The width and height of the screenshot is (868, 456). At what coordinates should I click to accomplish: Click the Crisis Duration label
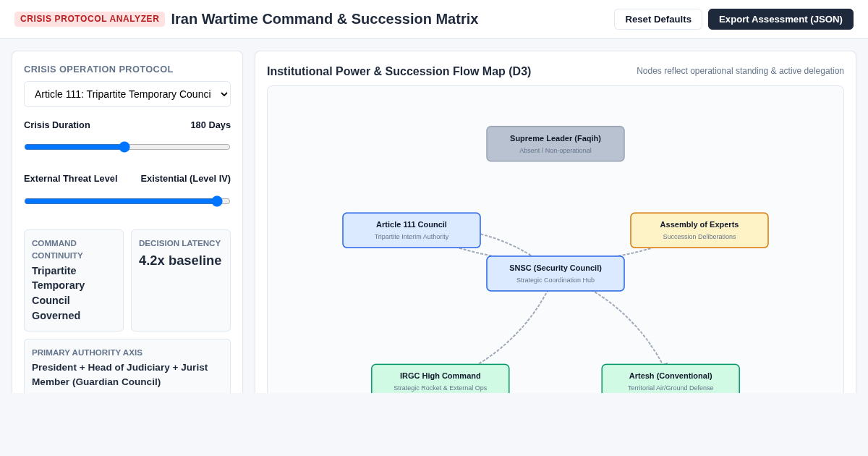[57, 124]
